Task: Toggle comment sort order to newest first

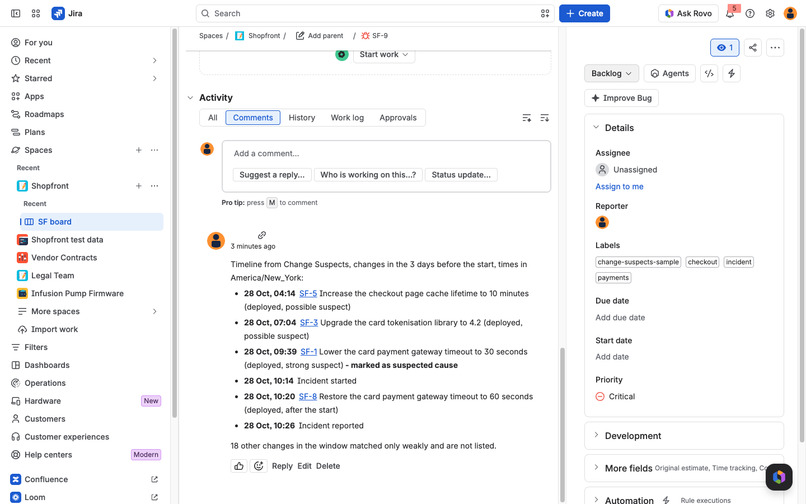Action: pos(544,118)
